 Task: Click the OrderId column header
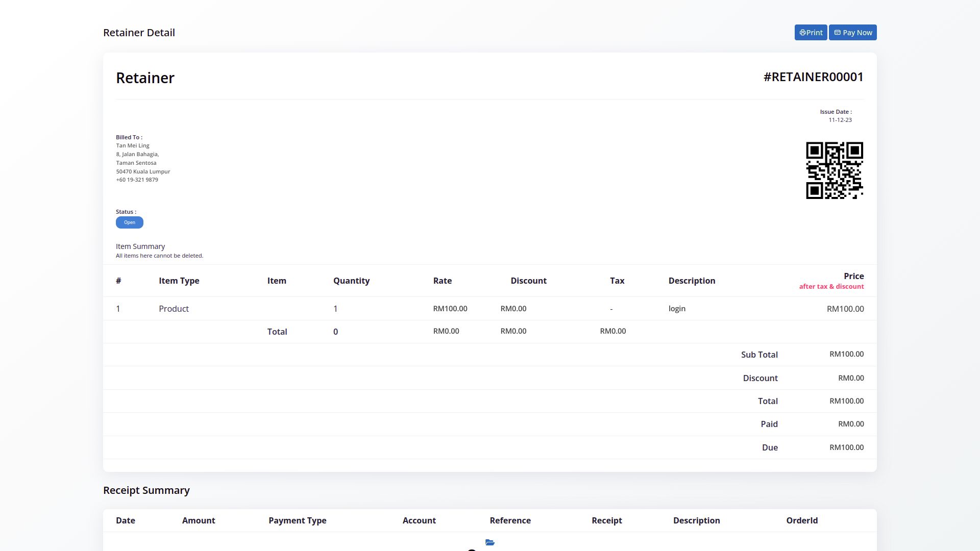pos(801,520)
